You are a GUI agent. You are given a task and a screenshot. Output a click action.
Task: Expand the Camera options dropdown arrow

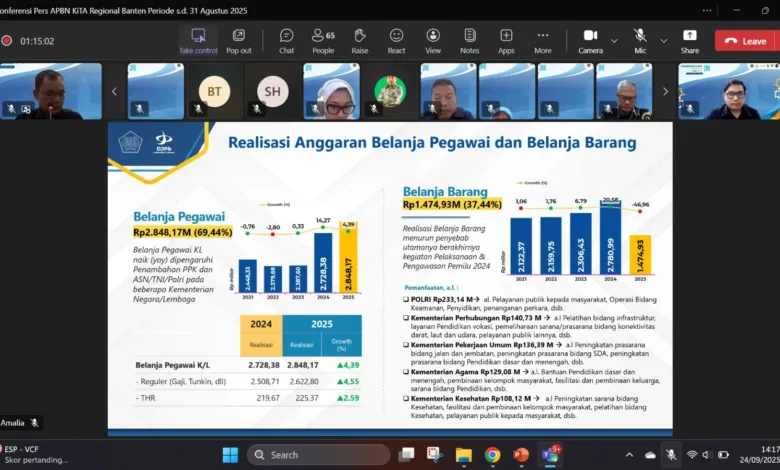pyautogui.click(x=614, y=41)
